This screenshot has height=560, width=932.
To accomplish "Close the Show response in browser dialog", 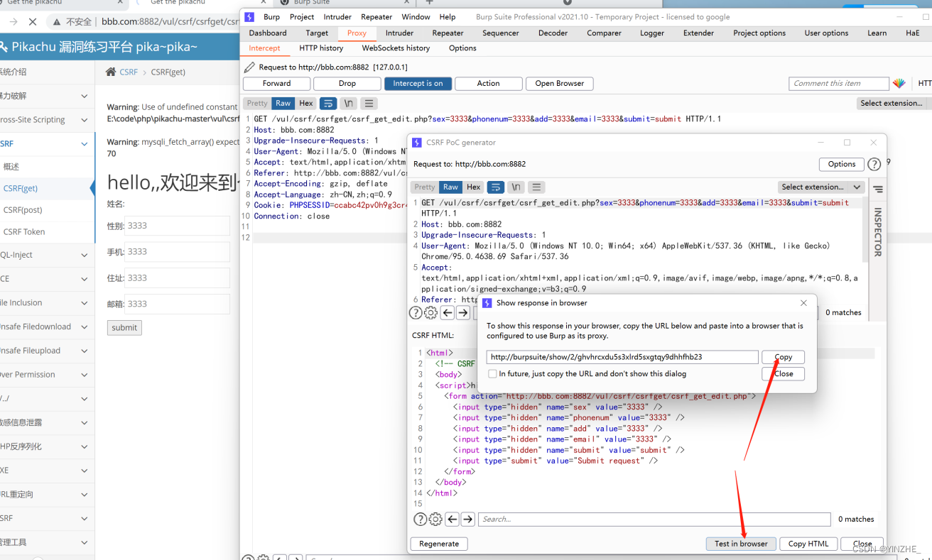I will tap(803, 302).
